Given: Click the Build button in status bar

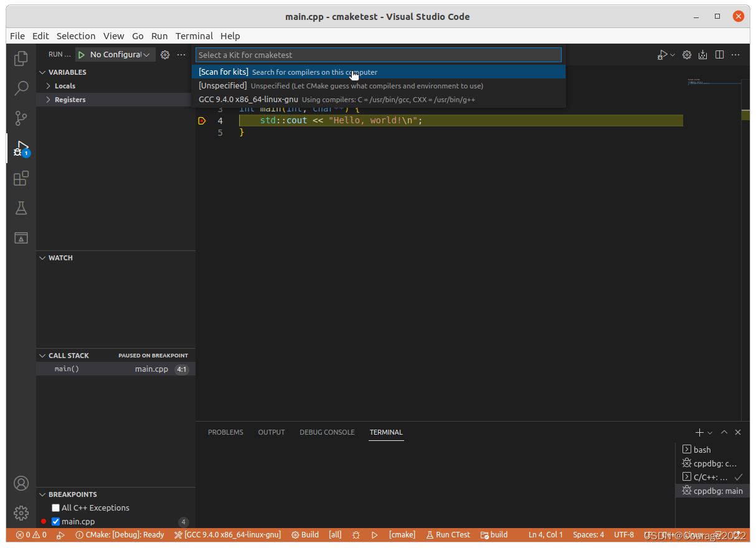Looking at the screenshot, I should tap(305, 535).
